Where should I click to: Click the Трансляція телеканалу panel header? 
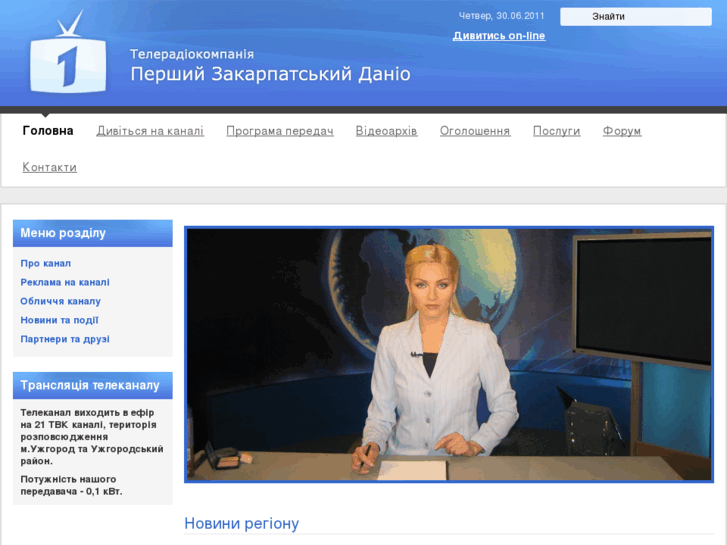point(93,385)
